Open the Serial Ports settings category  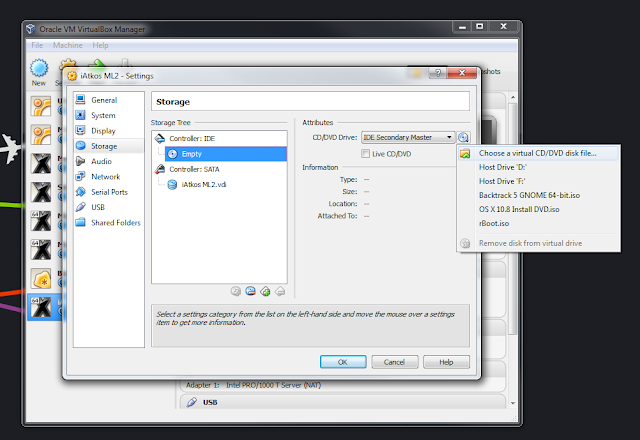[109, 192]
